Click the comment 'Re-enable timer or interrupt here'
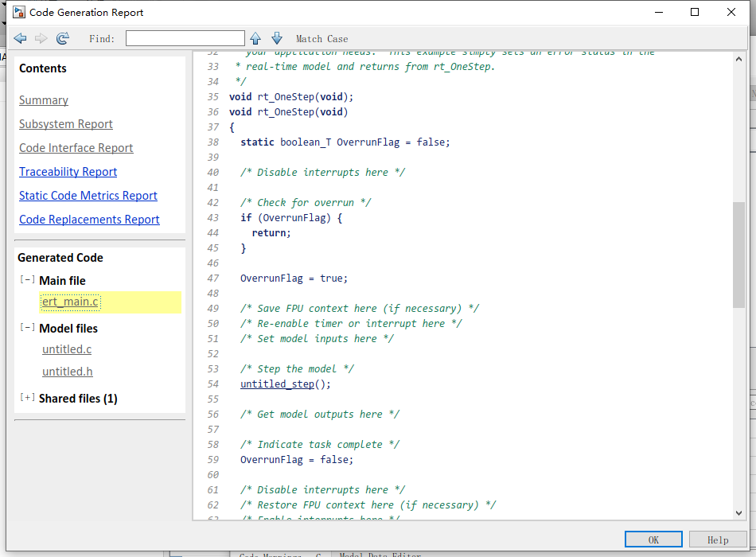This screenshot has height=557, width=756. coord(351,324)
